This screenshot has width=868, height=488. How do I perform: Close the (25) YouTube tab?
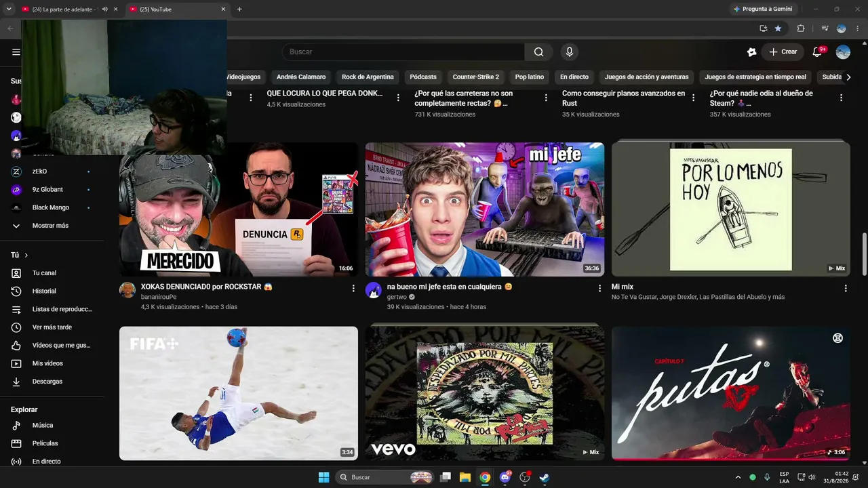click(223, 9)
